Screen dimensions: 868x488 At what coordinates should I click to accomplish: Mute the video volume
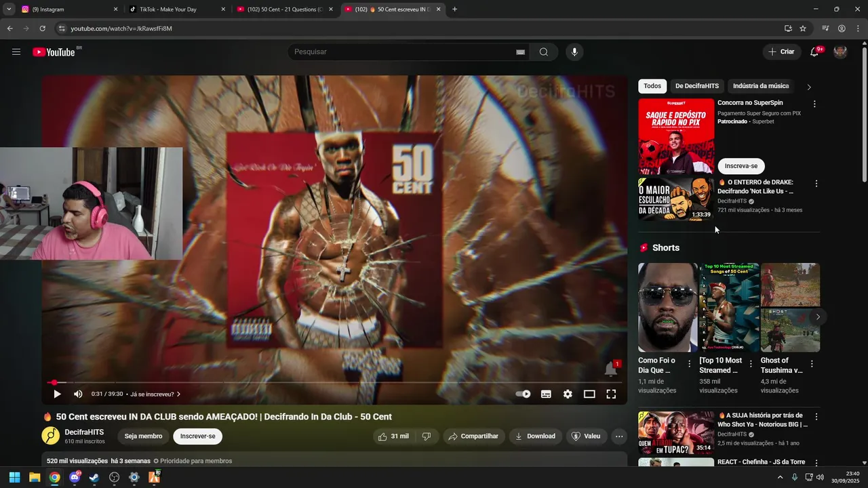(x=78, y=394)
